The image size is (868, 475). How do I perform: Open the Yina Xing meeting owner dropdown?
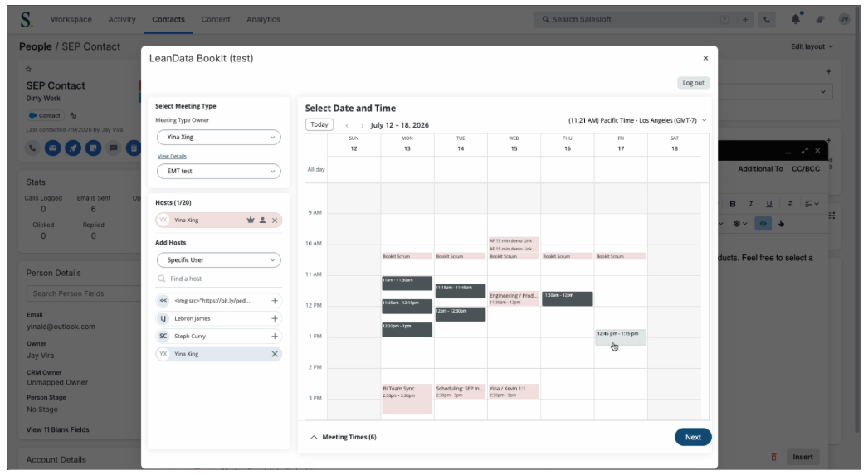(x=219, y=137)
